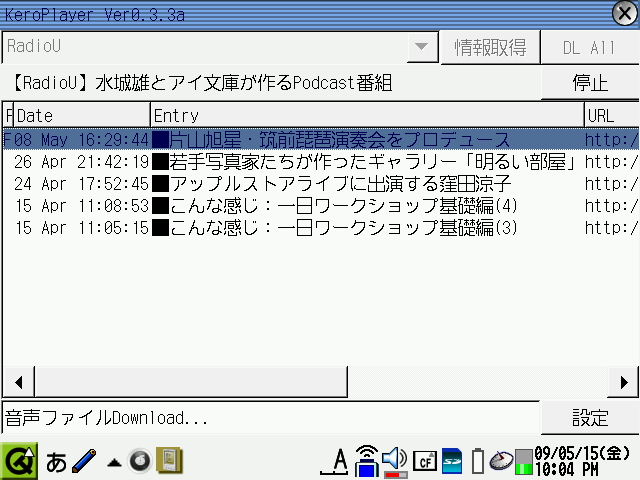Click the clock showing 09/05/15 10:04 PM
640x480 pixels.
pos(582,461)
